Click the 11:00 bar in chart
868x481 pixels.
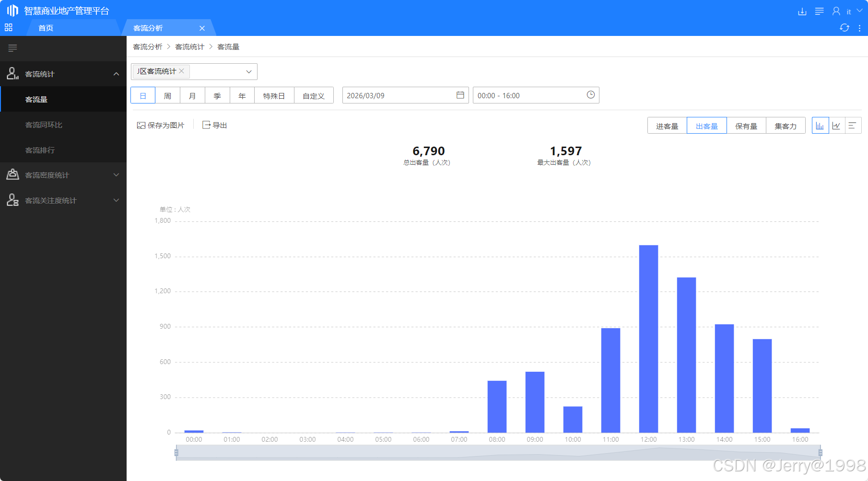610,380
